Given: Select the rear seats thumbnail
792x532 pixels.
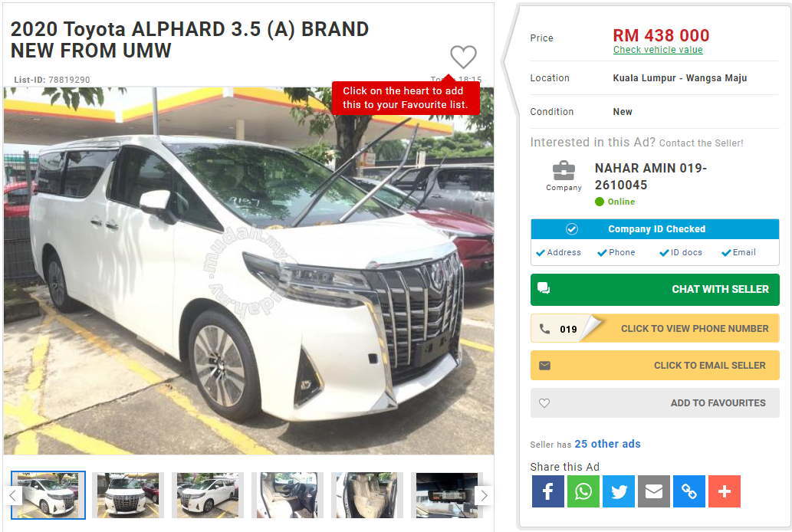Looking at the screenshot, I should point(367,495).
